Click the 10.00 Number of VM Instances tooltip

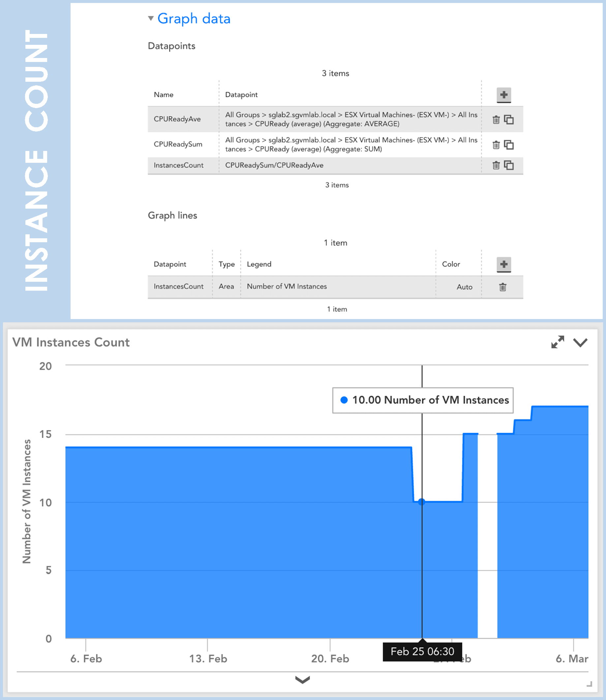423,400
